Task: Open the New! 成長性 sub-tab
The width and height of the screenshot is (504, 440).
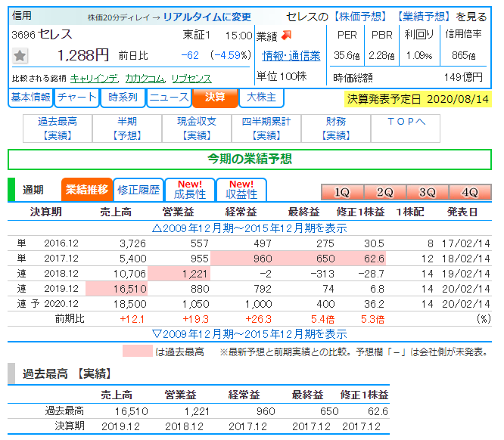Action: coord(190,190)
